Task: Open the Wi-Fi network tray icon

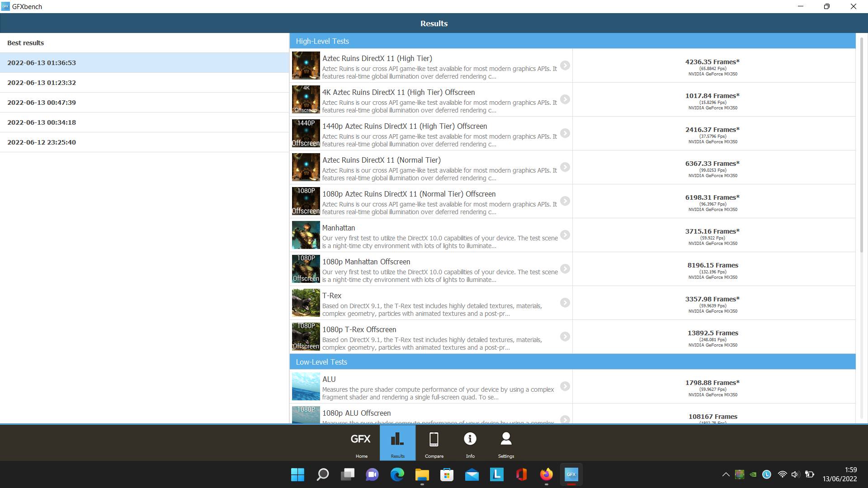Action: (782, 474)
